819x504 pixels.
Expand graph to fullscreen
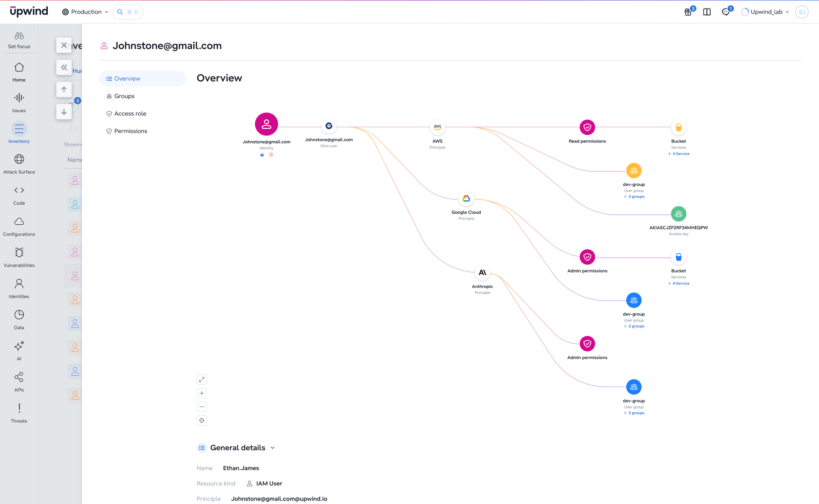pos(202,379)
